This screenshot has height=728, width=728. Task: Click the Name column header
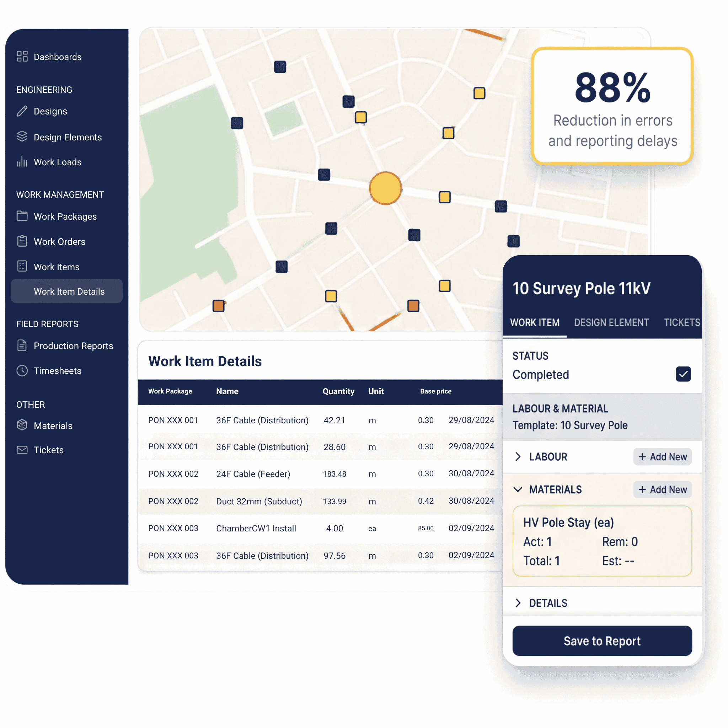click(x=227, y=391)
